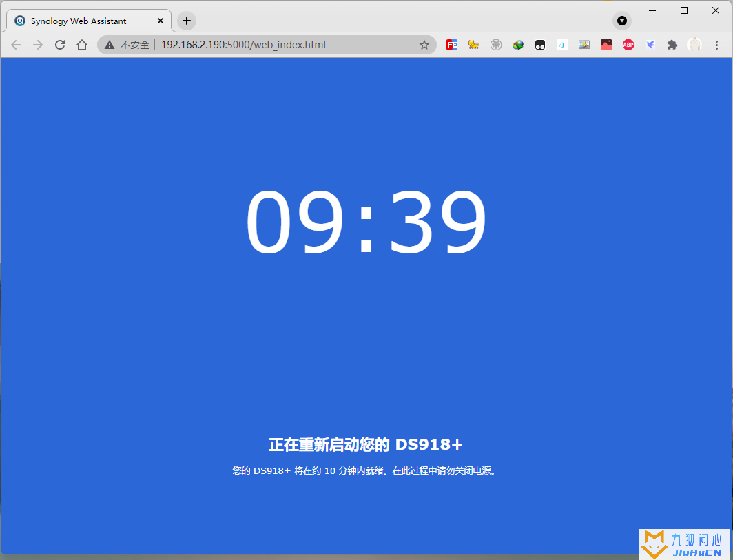Go forward to the next page
The image size is (733, 560).
[38, 45]
